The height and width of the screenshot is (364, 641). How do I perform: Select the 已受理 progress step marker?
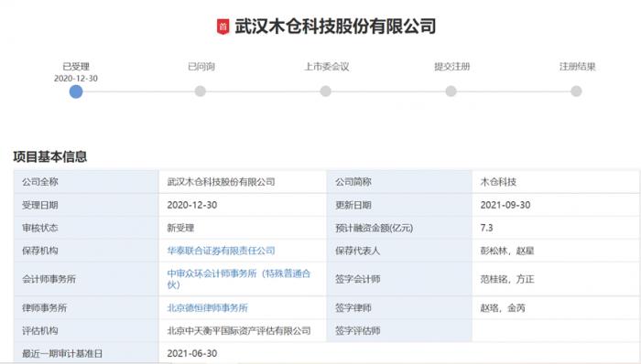pyautogui.click(x=76, y=91)
